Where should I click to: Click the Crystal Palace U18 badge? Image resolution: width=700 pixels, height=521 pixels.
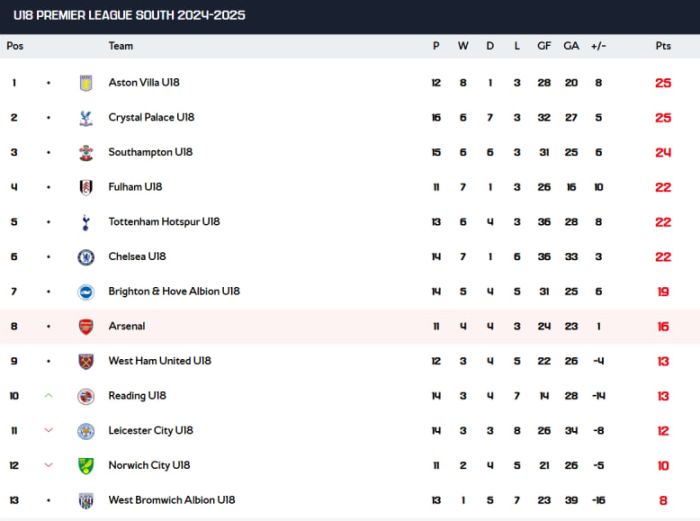pyautogui.click(x=86, y=118)
